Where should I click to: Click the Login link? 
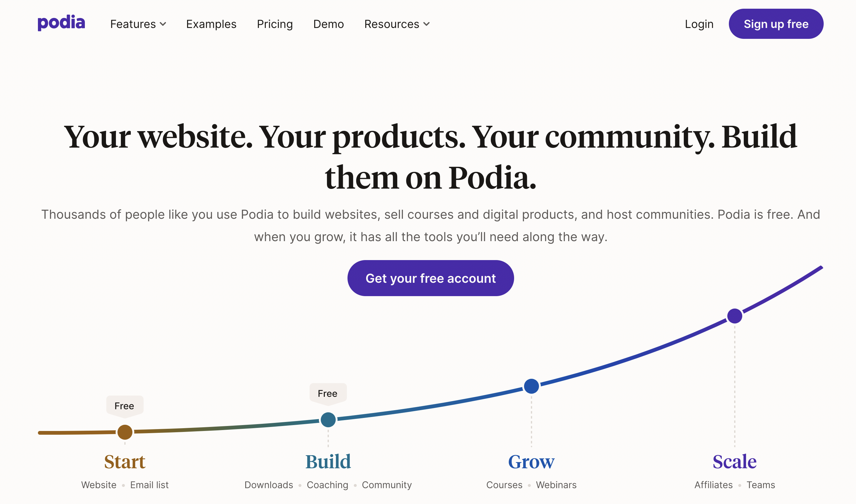click(699, 24)
